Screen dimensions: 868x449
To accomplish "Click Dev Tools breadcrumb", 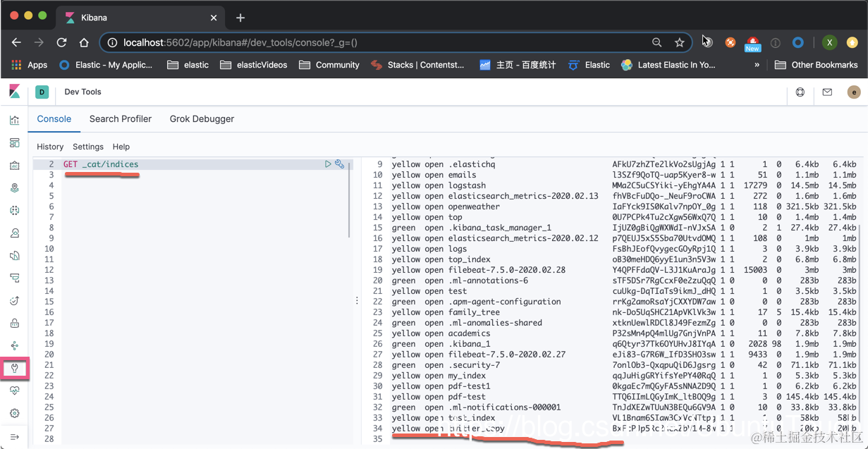I will pyautogui.click(x=82, y=92).
